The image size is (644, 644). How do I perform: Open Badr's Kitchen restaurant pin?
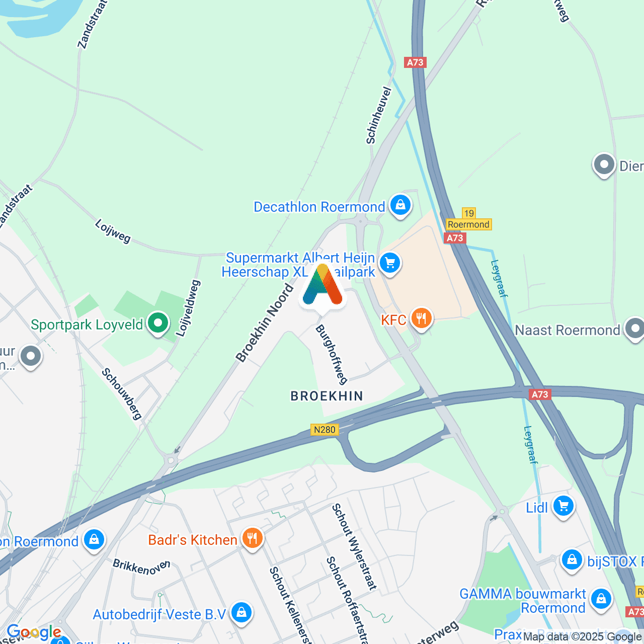252,539
